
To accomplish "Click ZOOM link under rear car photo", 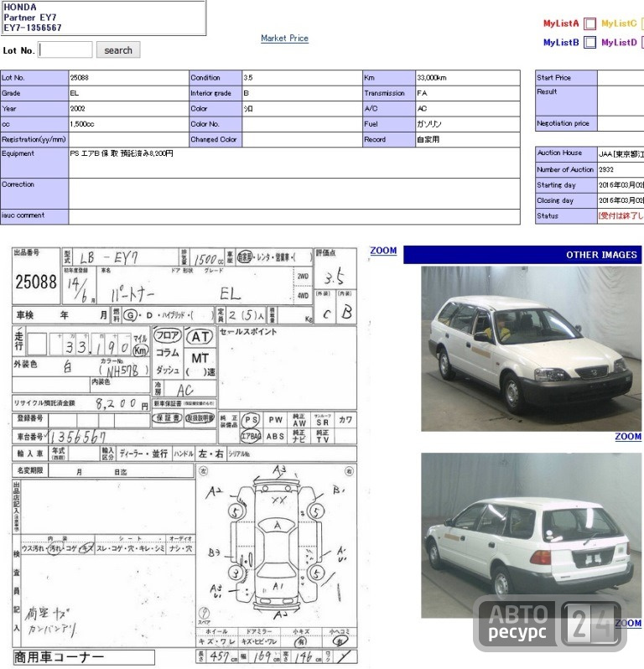I will click(628, 623).
